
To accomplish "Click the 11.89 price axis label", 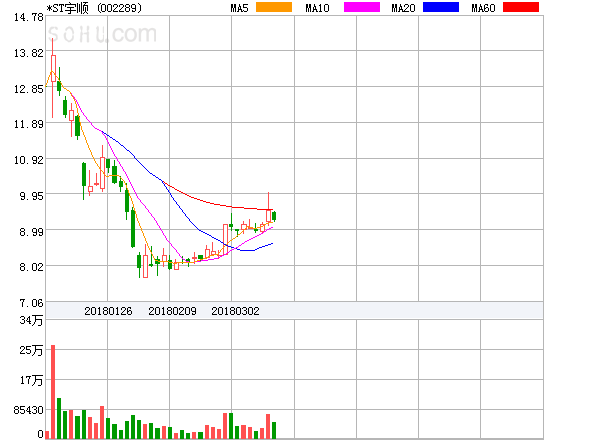I will pos(29,124).
